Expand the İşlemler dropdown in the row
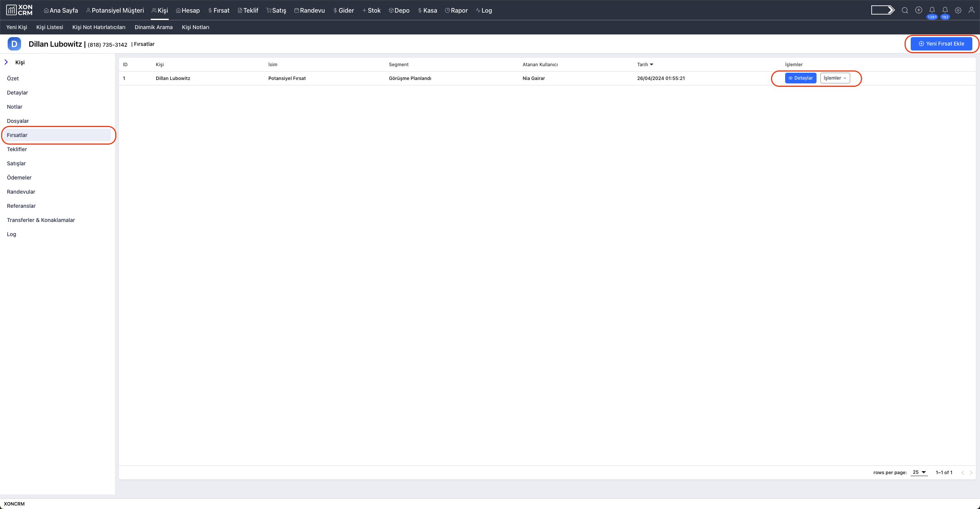 pyautogui.click(x=835, y=78)
